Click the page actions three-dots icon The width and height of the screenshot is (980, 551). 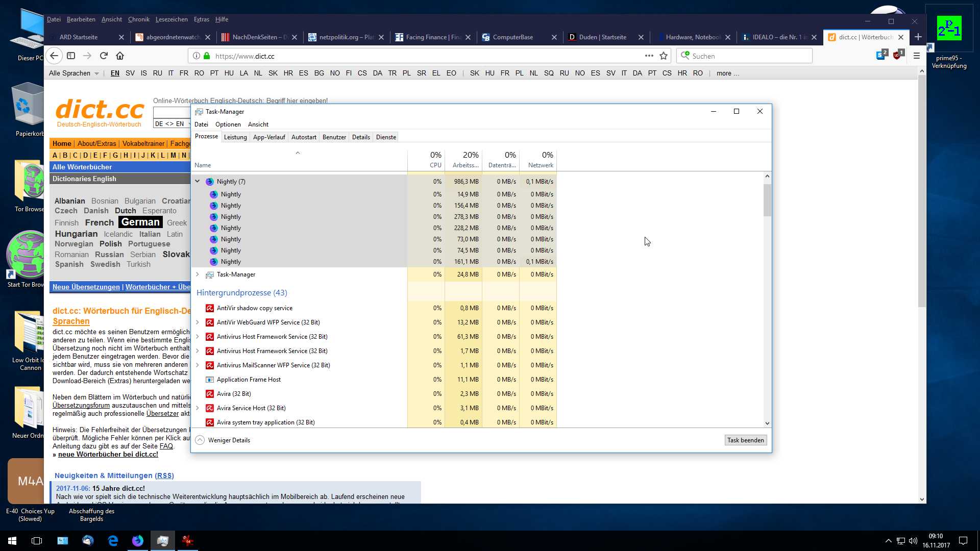pos(649,56)
